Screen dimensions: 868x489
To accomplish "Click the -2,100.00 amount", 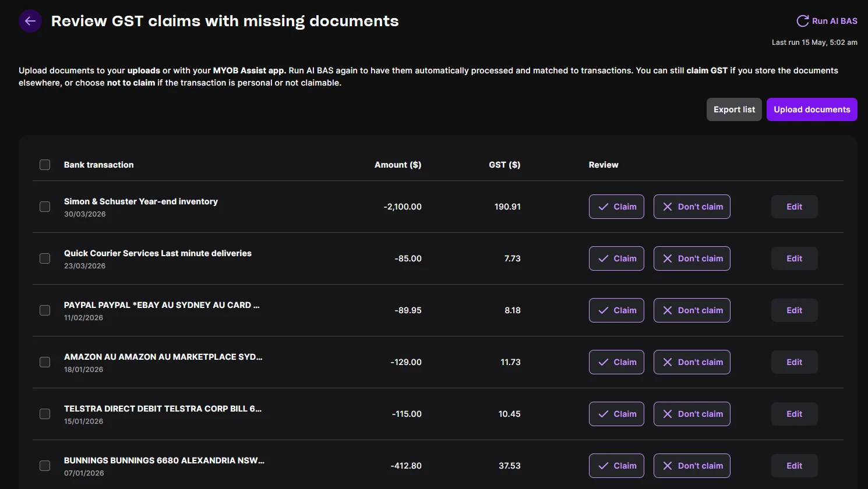I will pos(403,207).
